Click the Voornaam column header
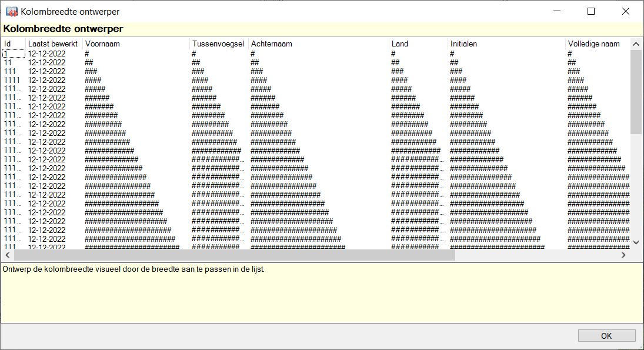The image size is (644, 350). click(135, 44)
